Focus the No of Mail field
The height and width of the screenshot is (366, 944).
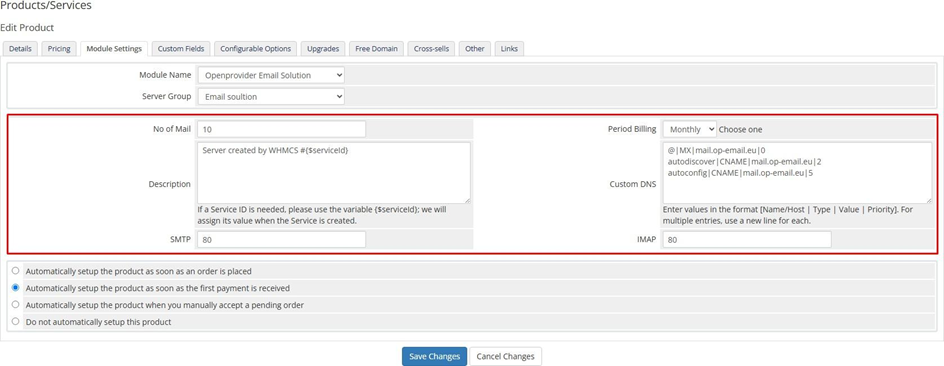[281, 129]
